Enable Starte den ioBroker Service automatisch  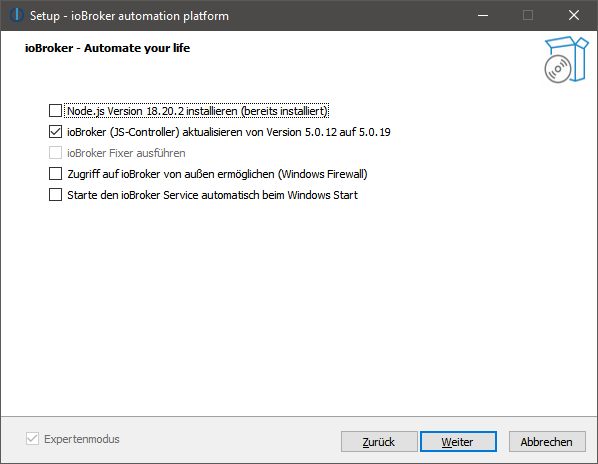55,195
